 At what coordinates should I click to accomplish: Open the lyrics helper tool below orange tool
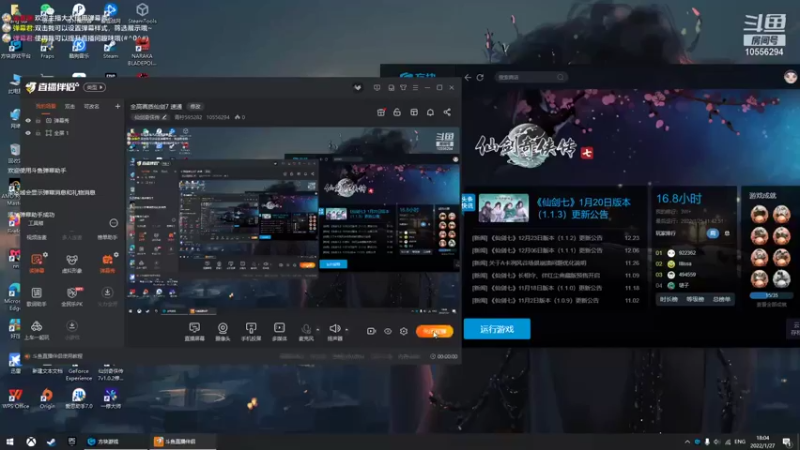[37, 297]
